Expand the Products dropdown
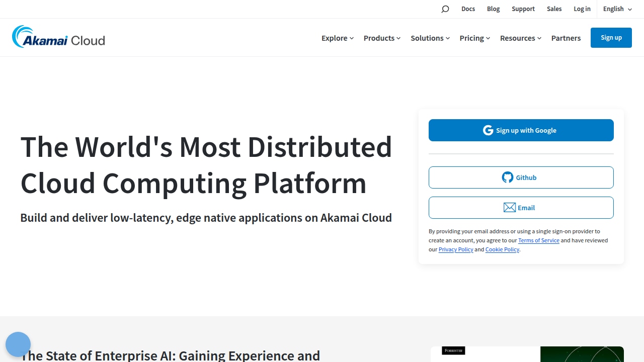This screenshot has width=644, height=362. (x=382, y=38)
